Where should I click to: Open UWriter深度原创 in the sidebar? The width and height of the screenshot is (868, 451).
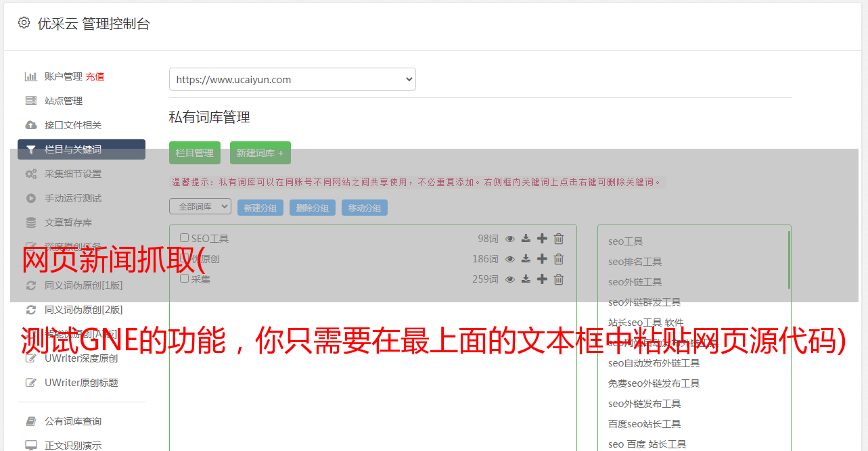pyautogui.click(x=81, y=358)
